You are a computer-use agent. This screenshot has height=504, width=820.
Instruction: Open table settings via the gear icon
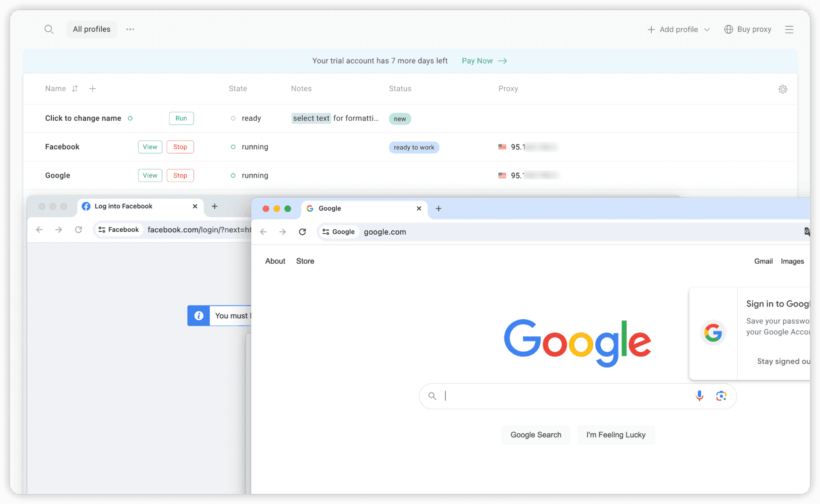click(x=783, y=89)
